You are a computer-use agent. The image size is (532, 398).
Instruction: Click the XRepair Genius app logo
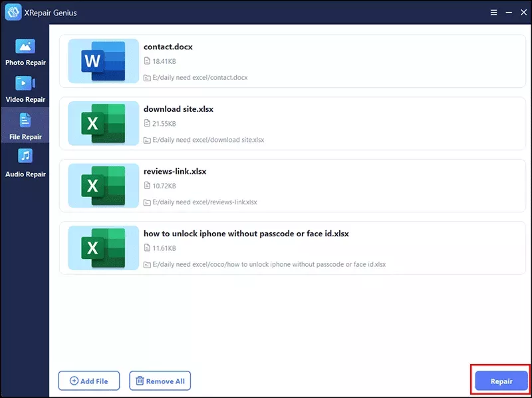(13, 13)
